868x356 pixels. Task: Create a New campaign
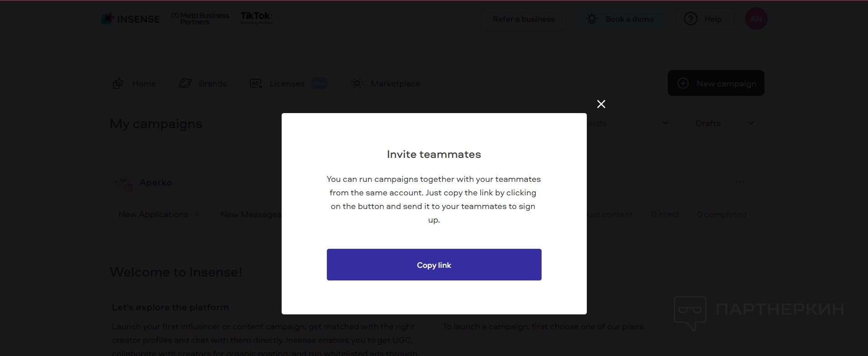(716, 83)
